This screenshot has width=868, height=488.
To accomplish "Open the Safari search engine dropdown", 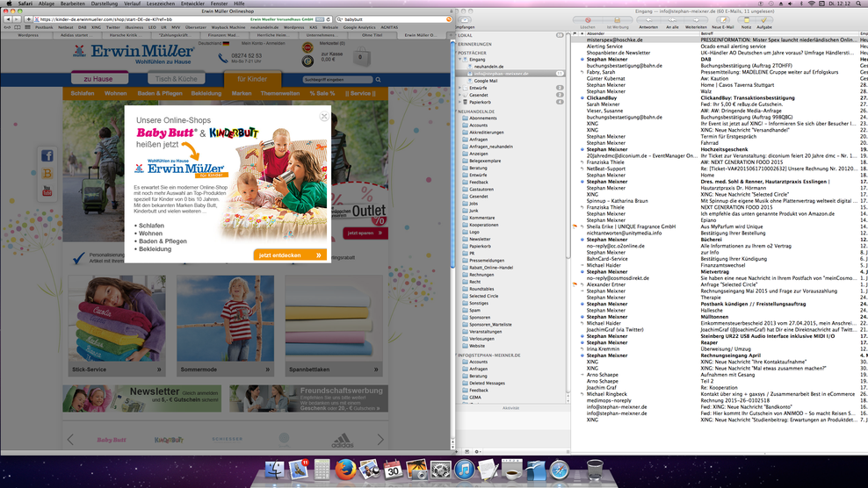I will click(340, 19).
